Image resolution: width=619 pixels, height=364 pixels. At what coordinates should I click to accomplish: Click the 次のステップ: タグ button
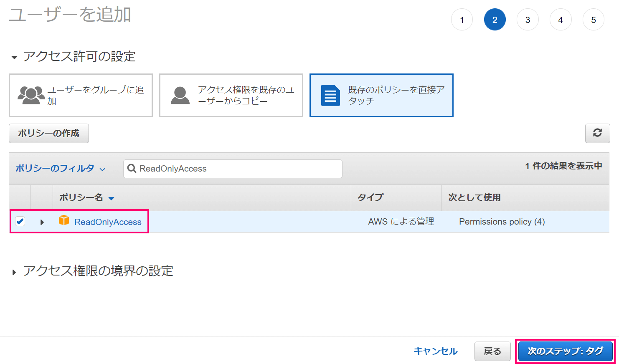[565, 351]
